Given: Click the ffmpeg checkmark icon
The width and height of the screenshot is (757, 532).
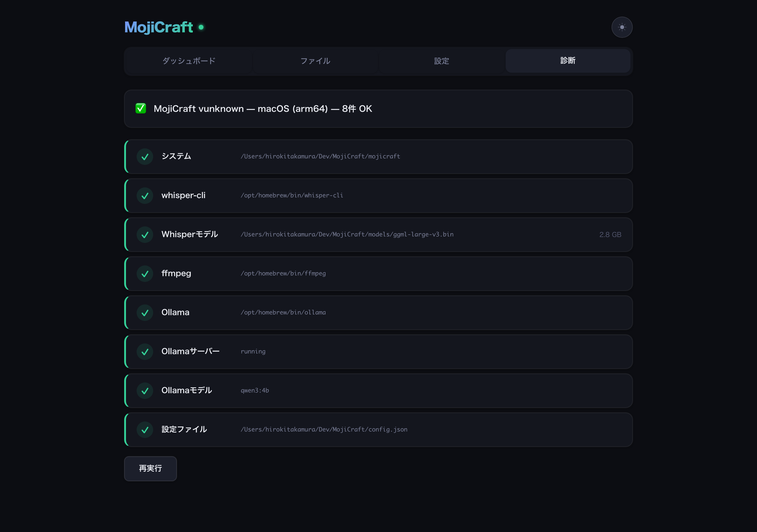Looking at the screenshot, I should click(145, 274).
